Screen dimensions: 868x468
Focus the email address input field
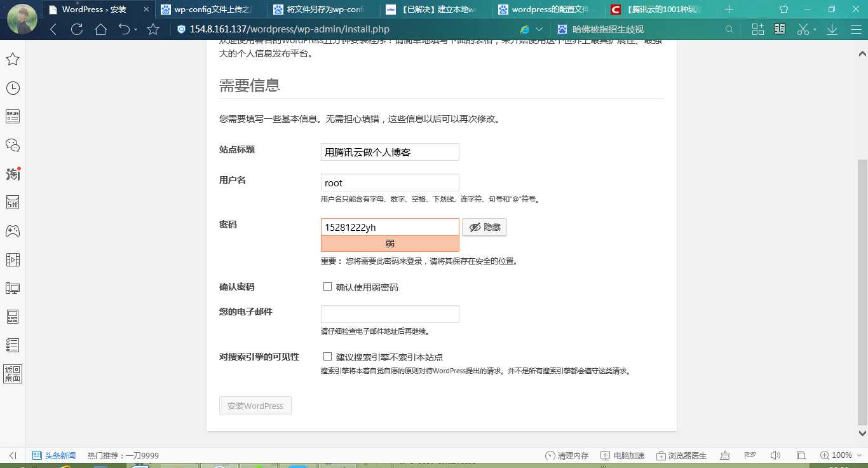390,314
